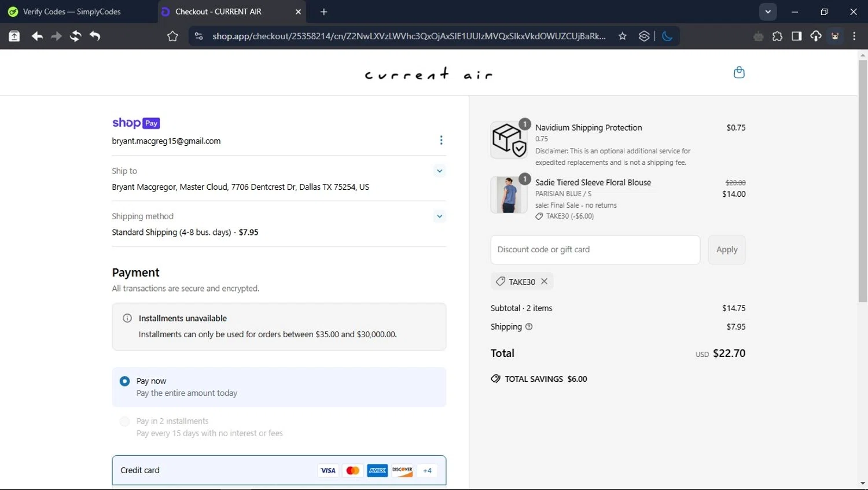Image resolution: width=868 pixels, height=490 pixels.
Task: Click the Discount code or gift card field
Action: click(x=595, y=249)
